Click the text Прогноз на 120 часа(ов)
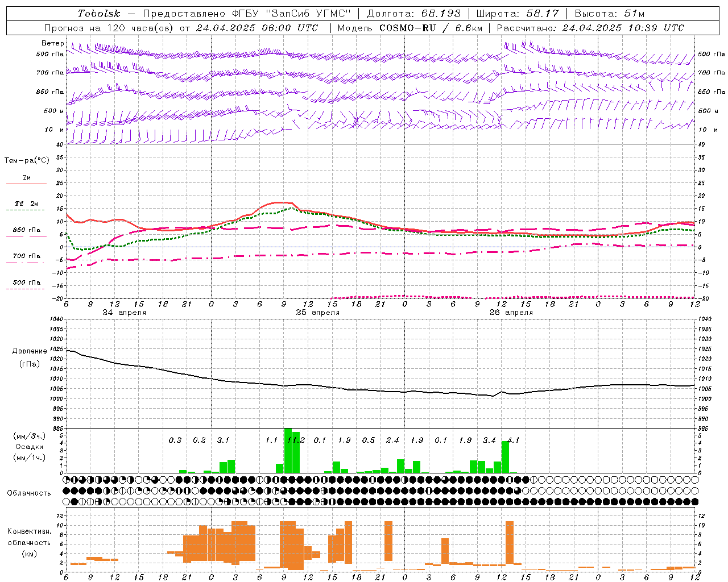Image resolution: width=728 pixels, height=582 pixels. pos(109,28)
